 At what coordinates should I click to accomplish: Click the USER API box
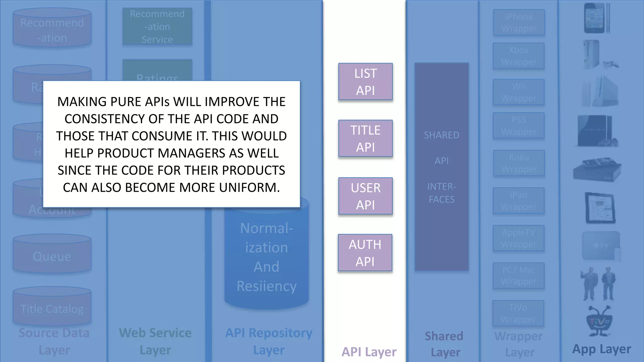pos(365,196)
